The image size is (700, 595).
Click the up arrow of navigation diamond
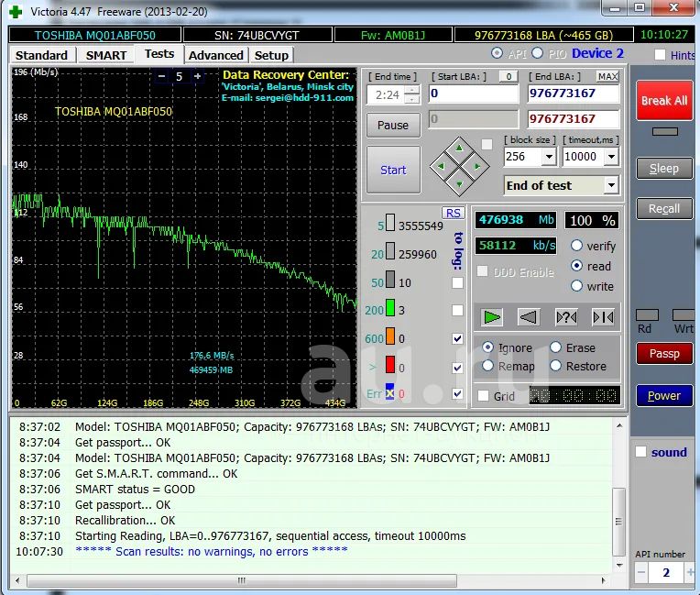pyautogui.click(x=459, y=149)
